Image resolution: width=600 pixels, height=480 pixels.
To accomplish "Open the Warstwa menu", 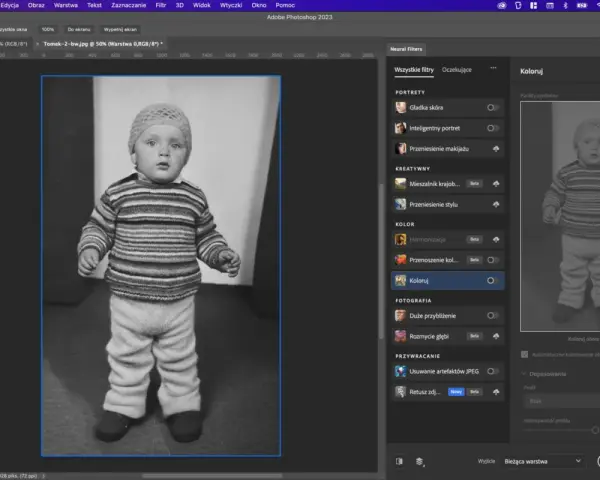I will (x=65, y=5).
